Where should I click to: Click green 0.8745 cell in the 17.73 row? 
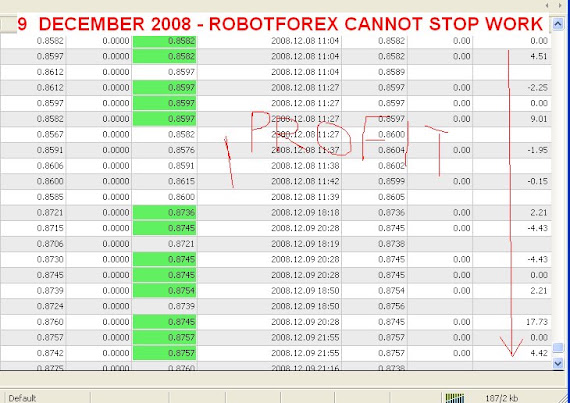point(164,322)
